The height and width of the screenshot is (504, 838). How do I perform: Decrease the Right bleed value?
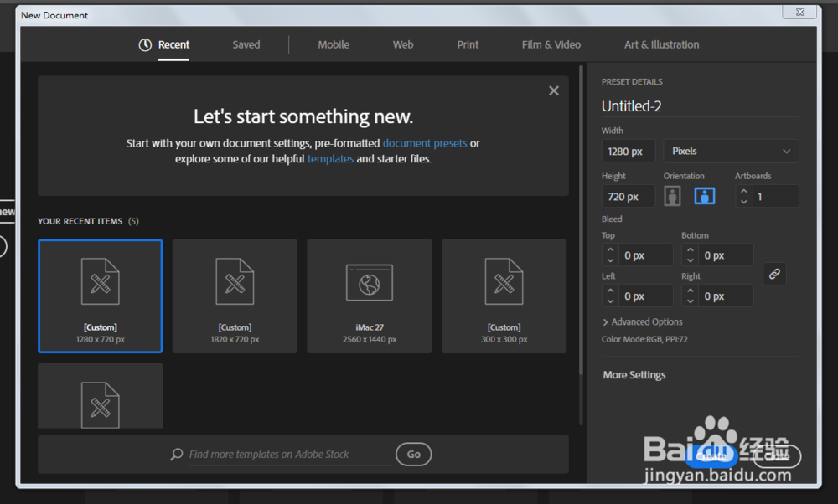click(690, 301)
